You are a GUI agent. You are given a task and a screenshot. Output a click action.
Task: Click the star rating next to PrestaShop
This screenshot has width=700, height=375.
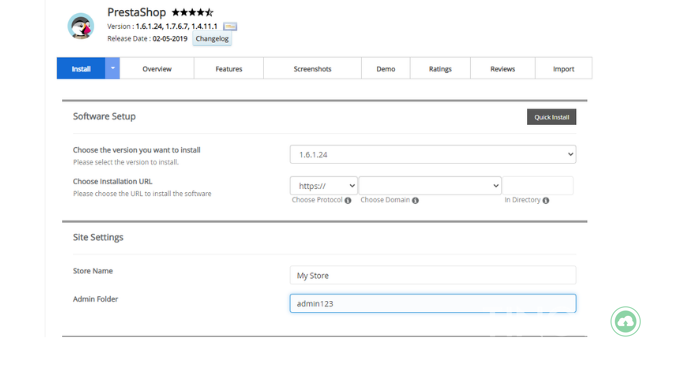(x=192, y=12)
